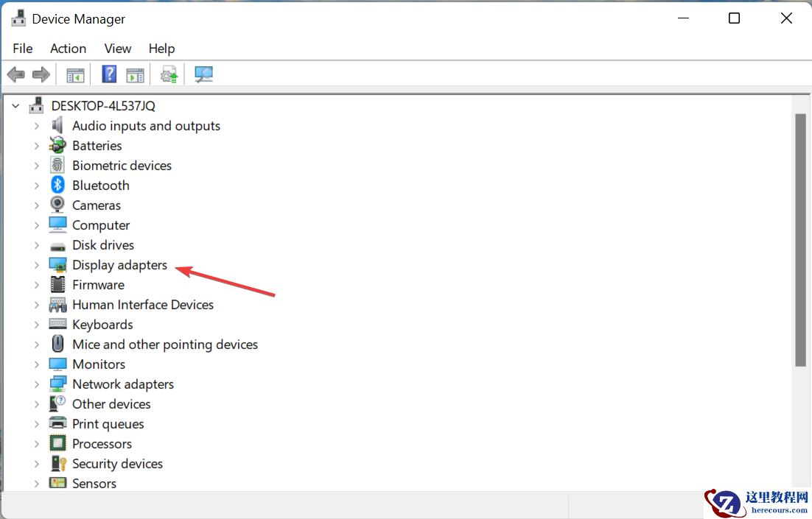The height and width of the screenshot is (519, 812).
Task: Expand the Other devices chevron
Action: (36, 403)
